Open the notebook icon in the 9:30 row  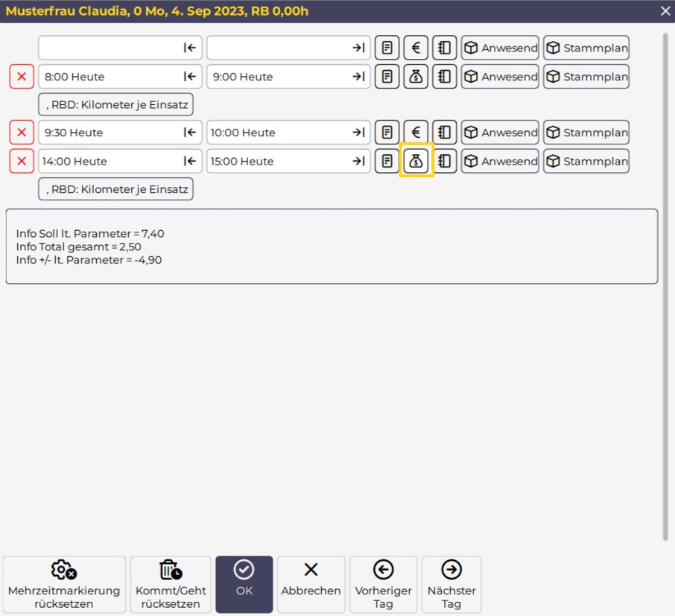coord(444,133)
